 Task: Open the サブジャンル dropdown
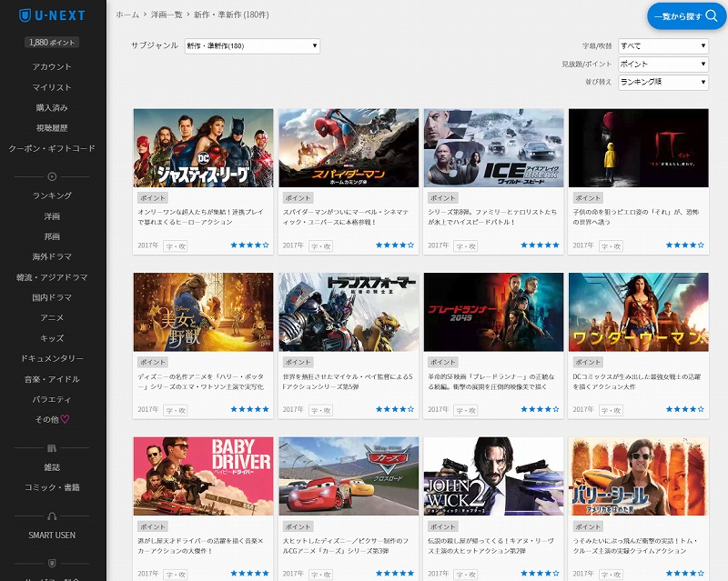click(252, 46)
